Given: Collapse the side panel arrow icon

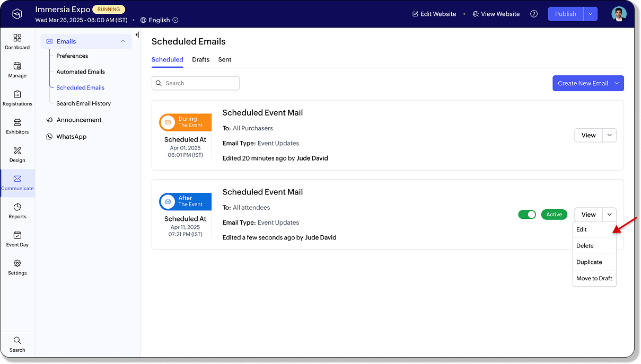Looking at the screenshot, I should 137,35.
